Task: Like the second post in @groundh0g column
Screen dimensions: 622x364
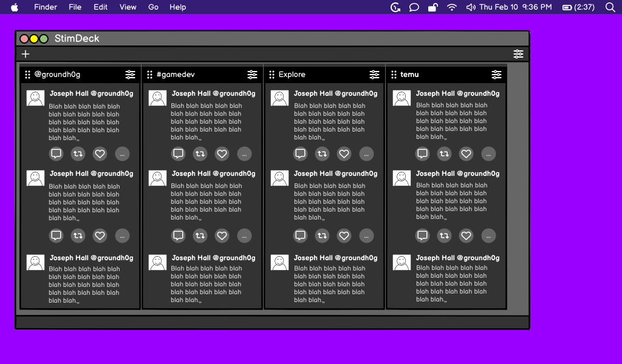Action: pyautogui.click(x=100, y=235)
